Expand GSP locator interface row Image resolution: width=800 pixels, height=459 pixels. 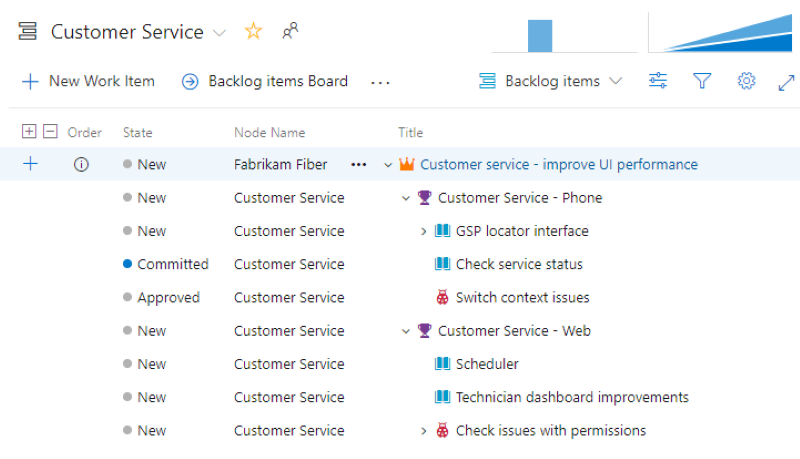[x=423, y=231]
